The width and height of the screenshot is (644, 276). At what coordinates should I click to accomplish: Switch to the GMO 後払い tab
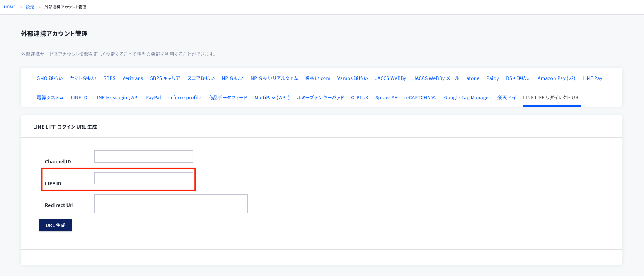(49, 78)
